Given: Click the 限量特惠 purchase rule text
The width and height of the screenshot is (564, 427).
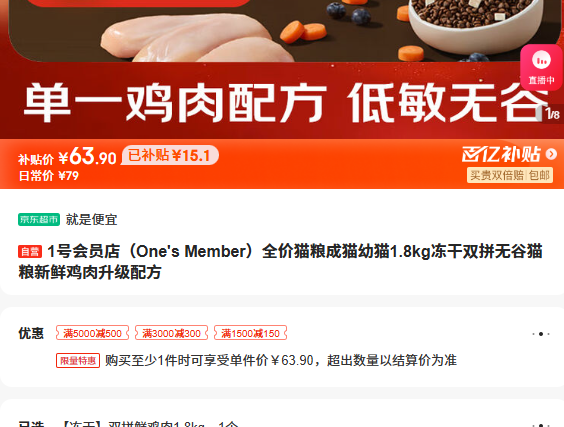Looking at the screenshot, I should pyautogui.click(x=281, y=360).
